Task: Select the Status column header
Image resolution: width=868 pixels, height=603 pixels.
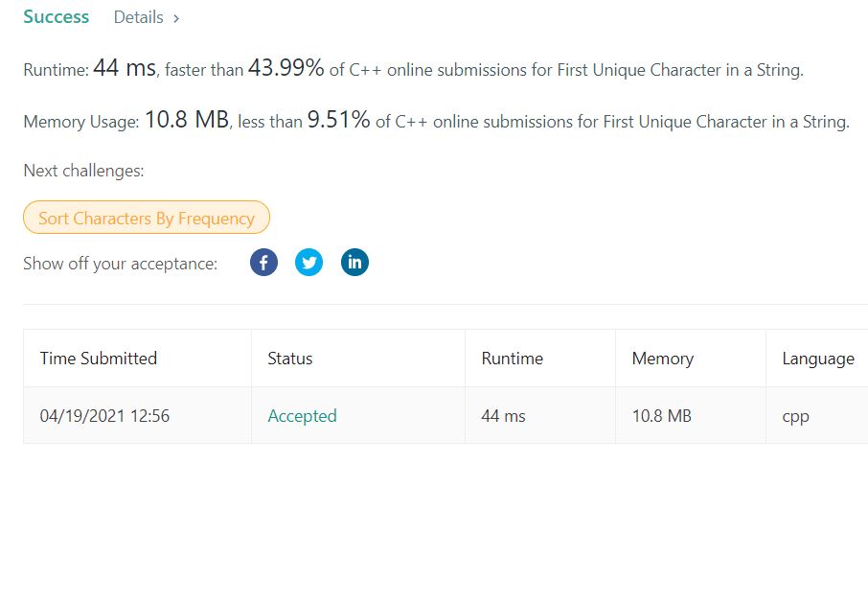Action: tap(289, 358)
